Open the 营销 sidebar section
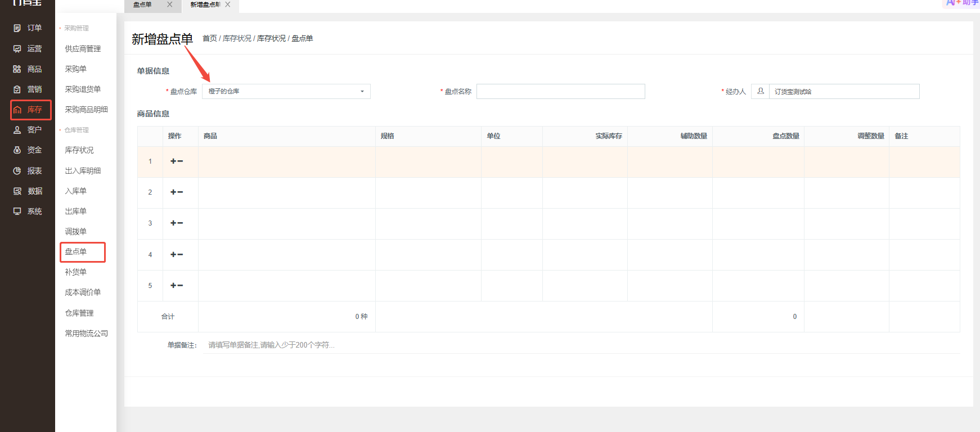 coord(28,89)
